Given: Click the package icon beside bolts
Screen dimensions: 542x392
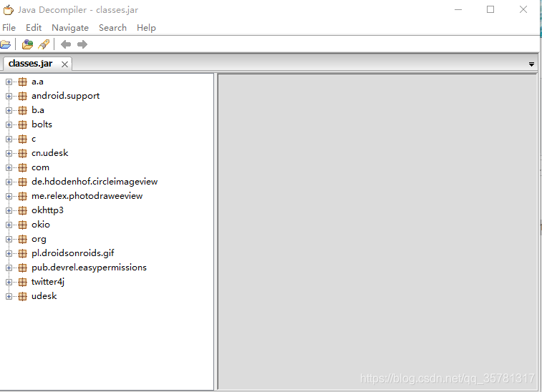Looking at the screenshot, I should click(22, 124).
